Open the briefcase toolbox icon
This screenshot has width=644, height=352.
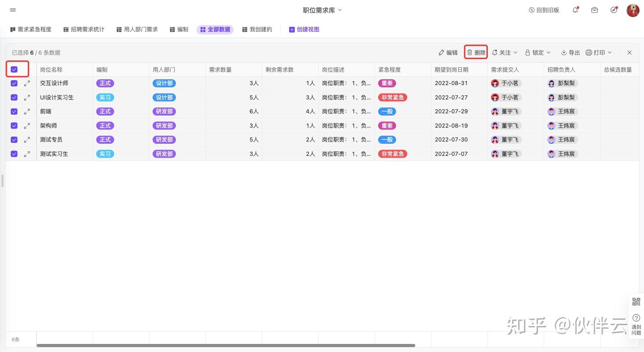[594, 10]
